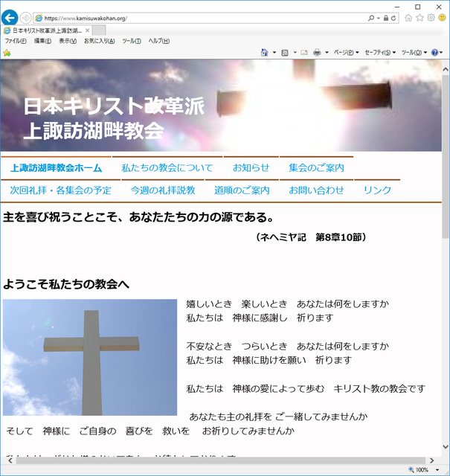The image size is (450, 476).
Task: Click the home icon beside the favorites star
Action: click(x=408, y=18)
